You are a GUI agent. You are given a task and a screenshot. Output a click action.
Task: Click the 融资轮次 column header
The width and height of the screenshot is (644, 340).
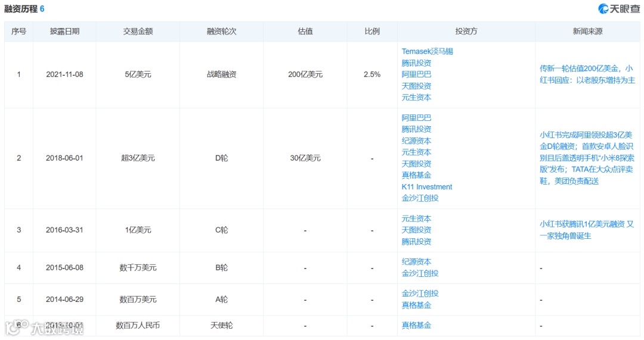(221, 31)
